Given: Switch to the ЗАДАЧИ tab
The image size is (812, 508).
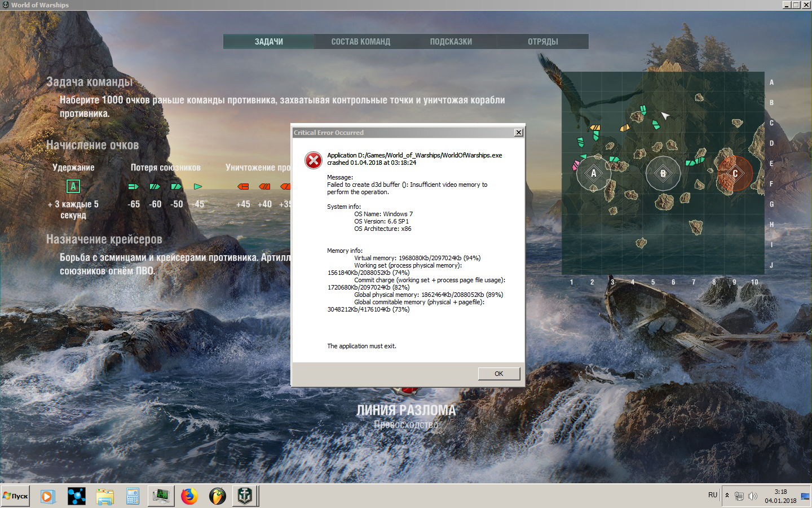Looking at the screenshot, I should [269, 42].
